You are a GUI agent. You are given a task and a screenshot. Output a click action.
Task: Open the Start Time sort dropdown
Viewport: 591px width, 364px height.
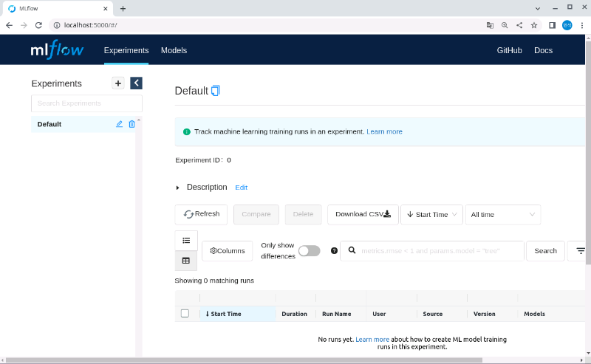(x=431, y=215)
